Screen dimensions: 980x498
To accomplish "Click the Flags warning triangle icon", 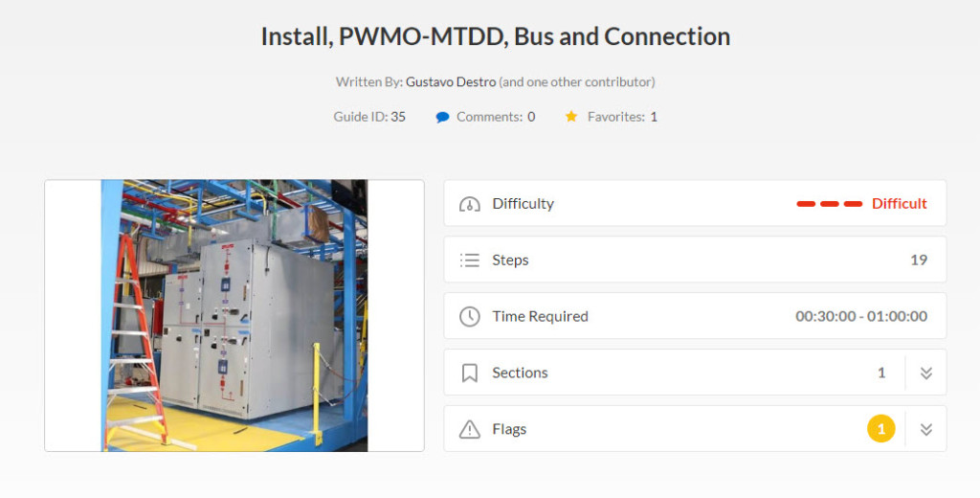I will [469, 429].
